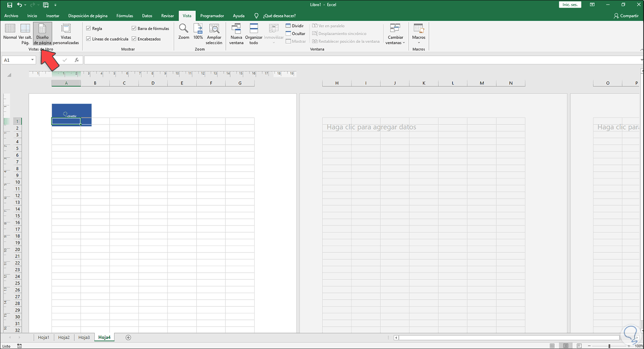
Task: Switch to Normal view in status bar
Action: [x=552, y=346]
